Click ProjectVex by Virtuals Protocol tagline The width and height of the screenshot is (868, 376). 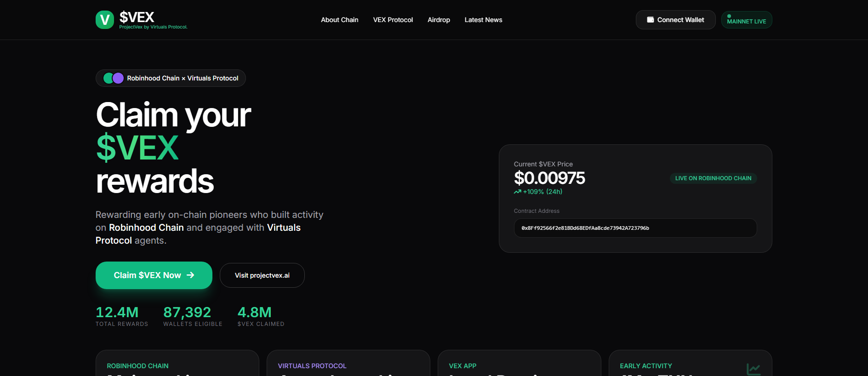click(153, 27)
